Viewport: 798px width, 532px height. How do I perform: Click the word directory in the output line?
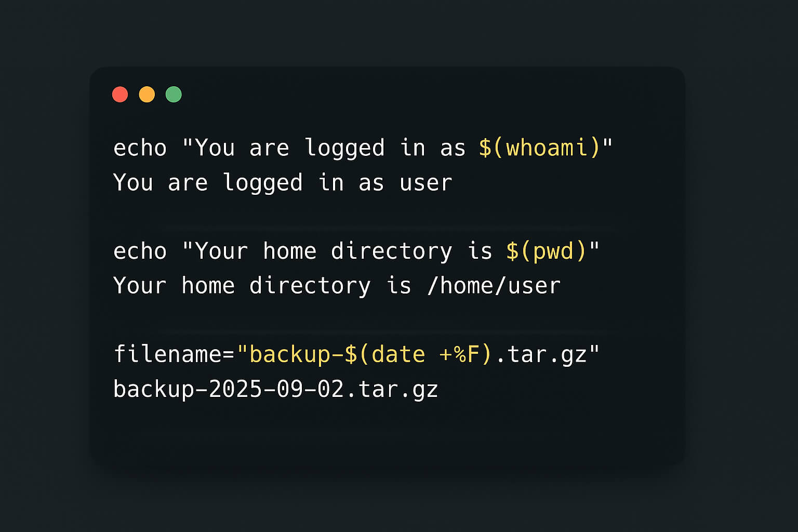tap(310, 286)
